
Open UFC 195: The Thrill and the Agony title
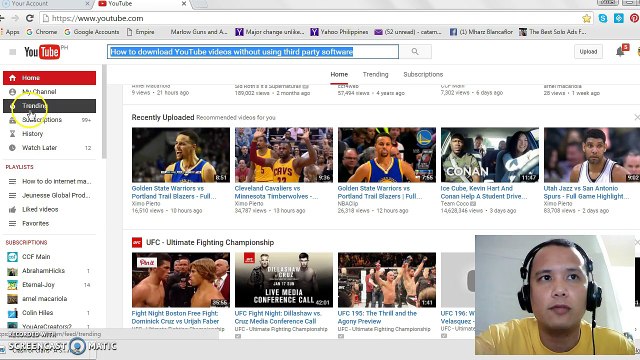tap(377, 317)
